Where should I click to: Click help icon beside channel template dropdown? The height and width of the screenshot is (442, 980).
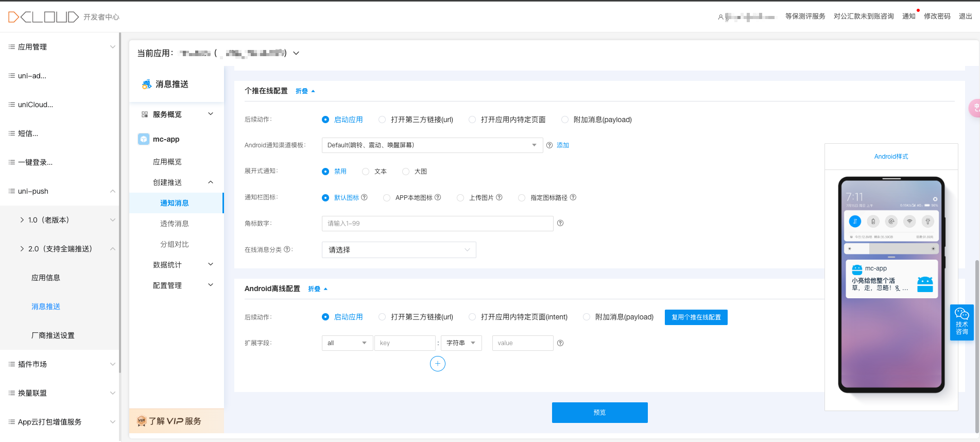549,145
